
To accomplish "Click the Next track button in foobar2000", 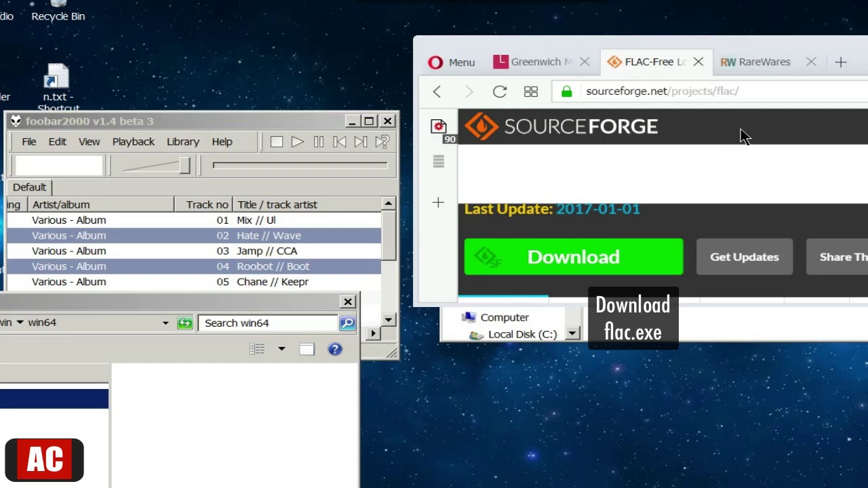I will 360,142.
